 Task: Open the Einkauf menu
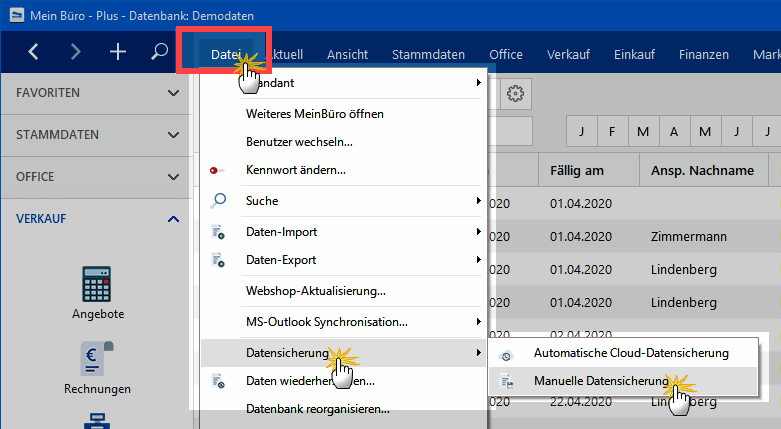point(634,54)
